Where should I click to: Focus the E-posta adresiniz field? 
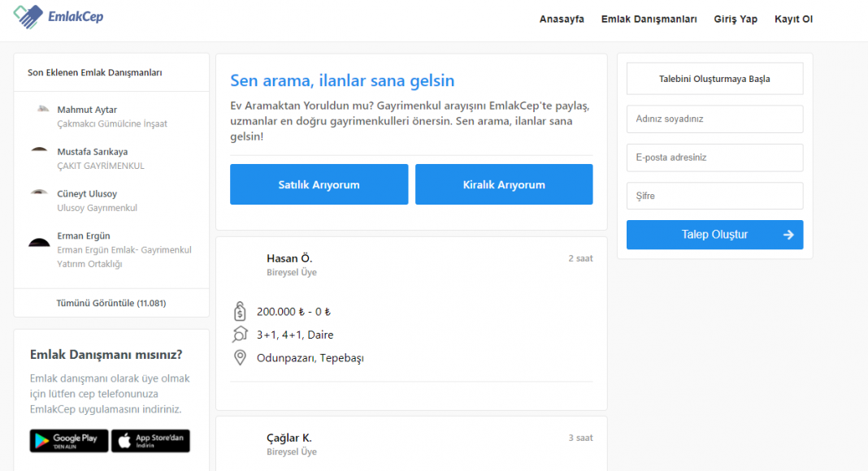tap(714, 158)
